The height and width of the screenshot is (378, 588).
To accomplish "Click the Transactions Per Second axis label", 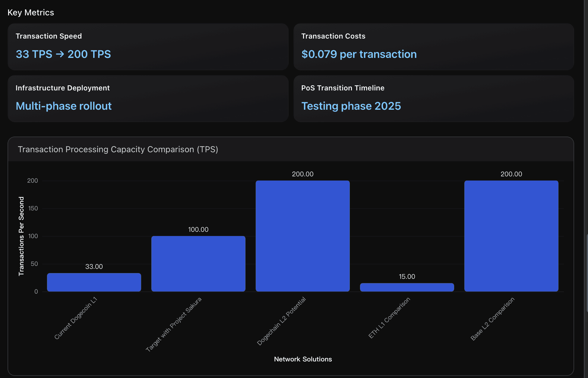I will pos(21,236).
